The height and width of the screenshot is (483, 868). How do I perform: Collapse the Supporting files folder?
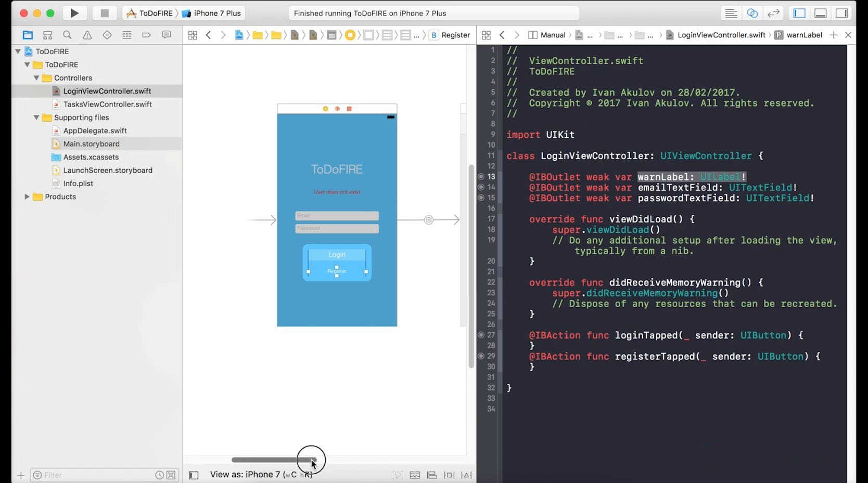tap(36, 118)
